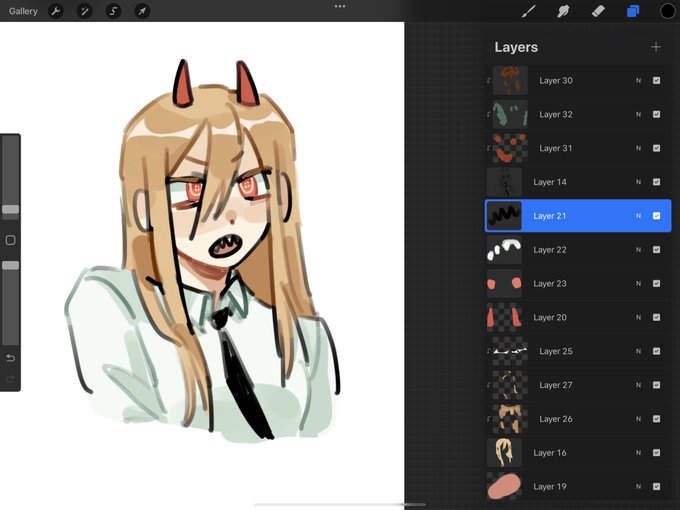Open blend mode N for Layer 20
The height and width of the screenshot is (510, 680).
click(x=638, y=317)
